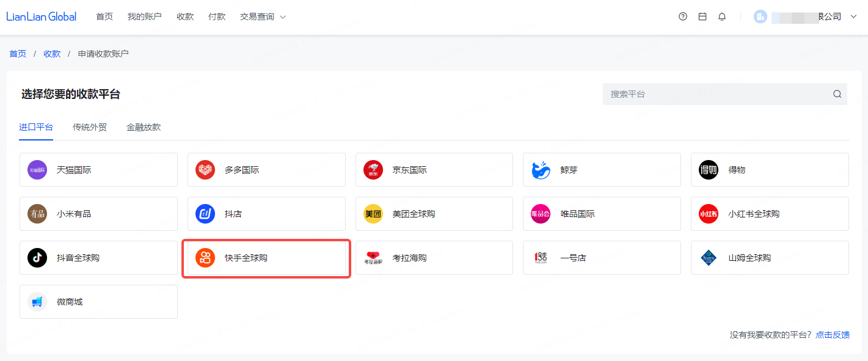Go to 收款 in the breadcrumb
Viewport: 868px width, 361px height.
tap(52, 54)
